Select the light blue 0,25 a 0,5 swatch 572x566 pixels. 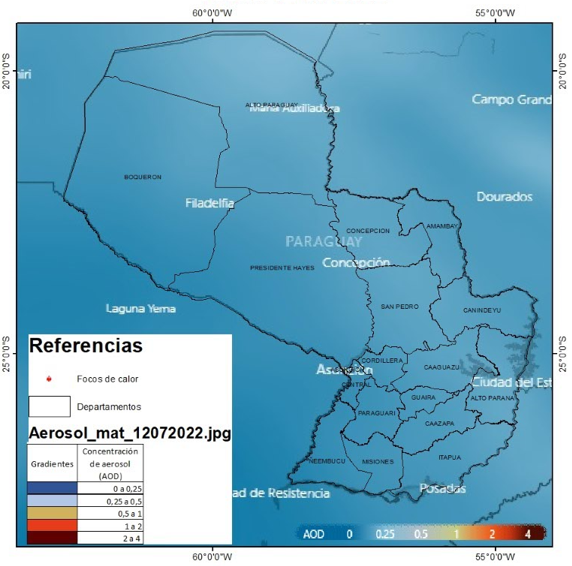click(52, 501)
